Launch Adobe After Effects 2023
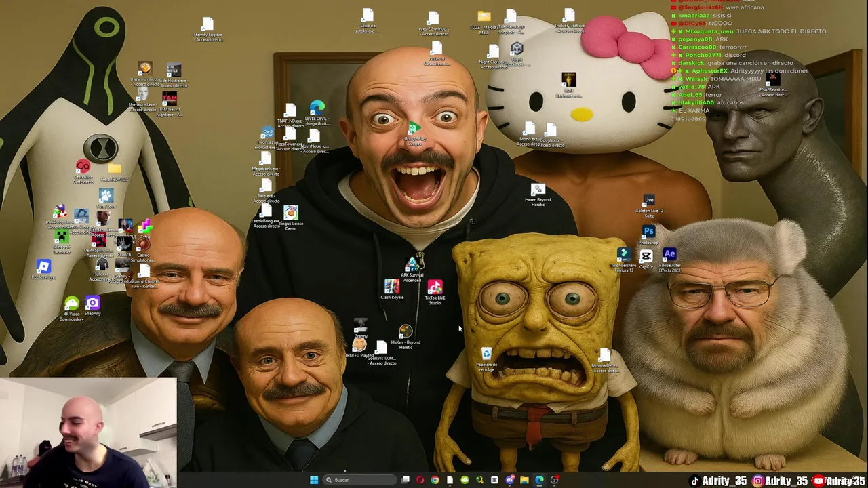Image resolution: width=868 pixels, height=488 pixels. click(669, 254)
